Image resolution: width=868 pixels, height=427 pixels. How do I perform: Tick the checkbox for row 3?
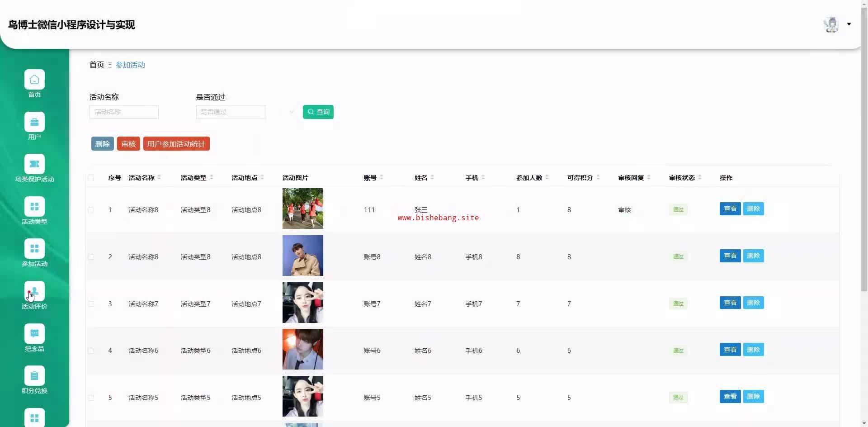pos(91,304)
